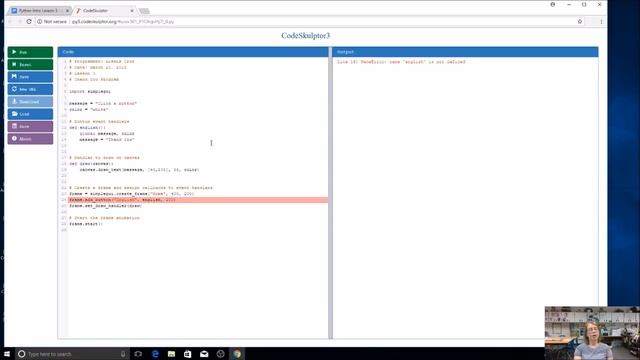Viewport: 640px width, 360px height.
Task: Open a file with the Load button
Action: [30, 114]
